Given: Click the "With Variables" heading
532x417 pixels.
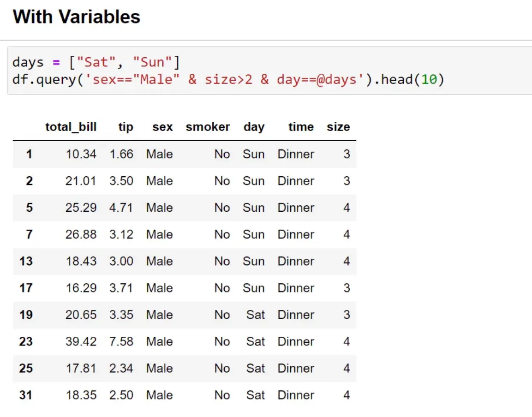Looking at the screenshot, I should pos(76,17).
